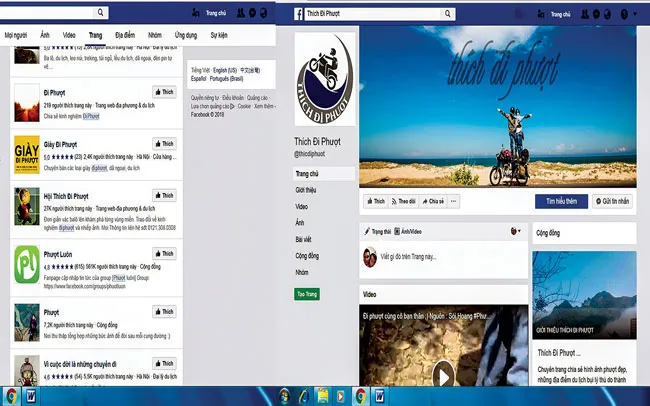Like Vì cuộc đời là những chuyến đi page
650x406 pixels.
[165, 363]
